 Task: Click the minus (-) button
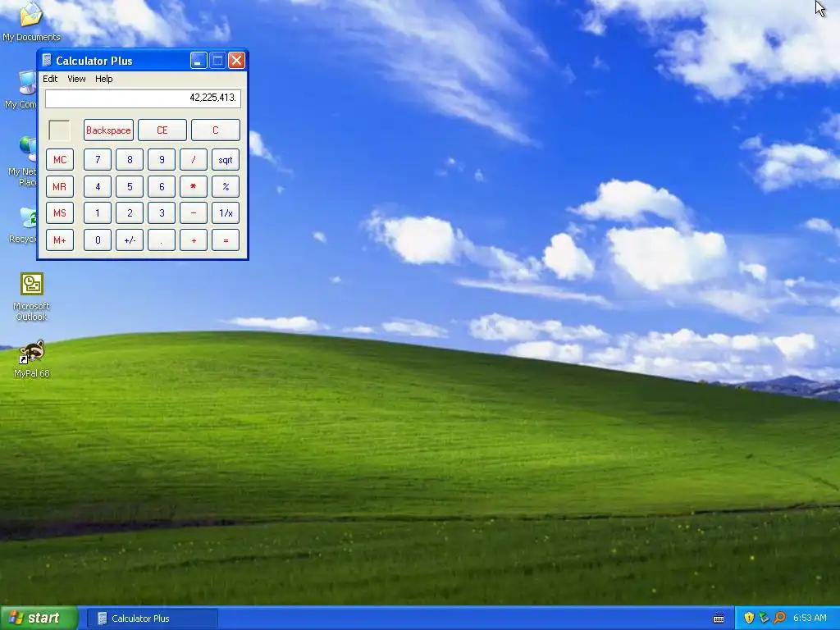194,212
